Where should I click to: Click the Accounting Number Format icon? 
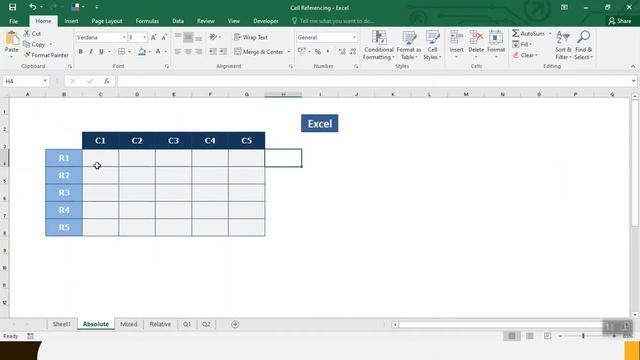[x=302, y=51]
